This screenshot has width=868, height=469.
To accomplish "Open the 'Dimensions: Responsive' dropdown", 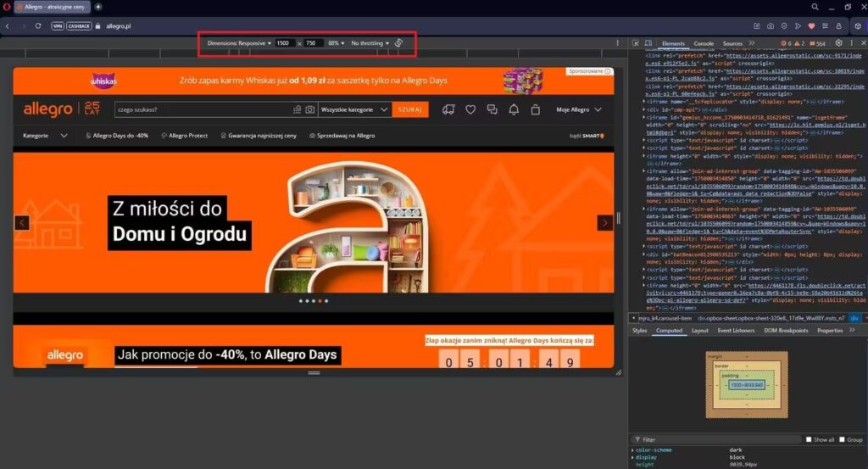I will pos(239,42).
